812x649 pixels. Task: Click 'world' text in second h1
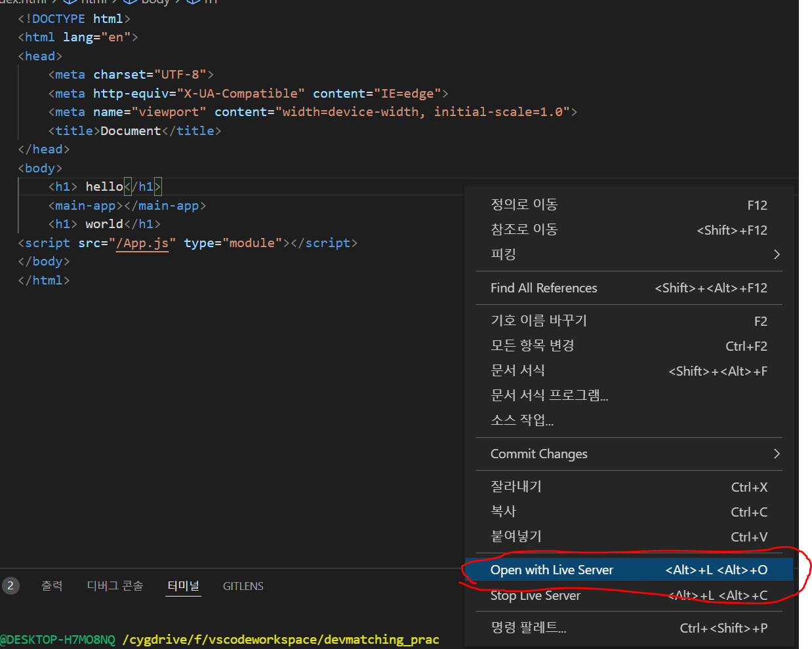point(104,224)
